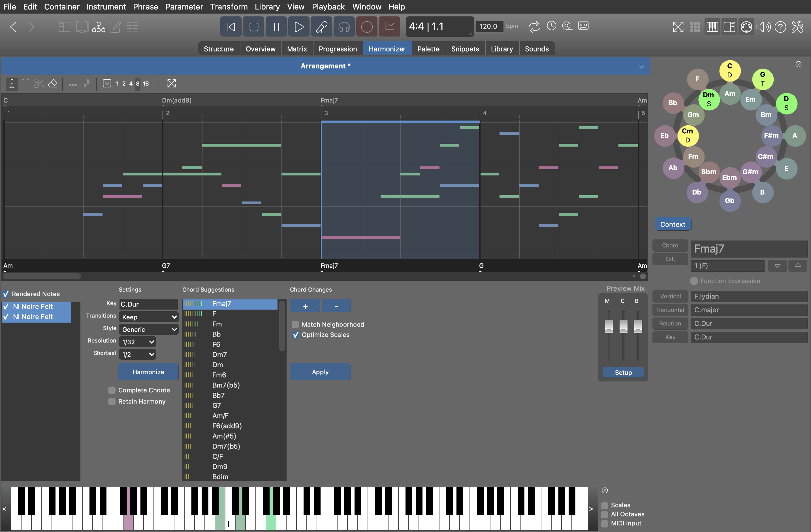The height and width of the screenshot is (532, 811).
Task: Enable the Complete Chords checkbox
Action: coord(112,390)
